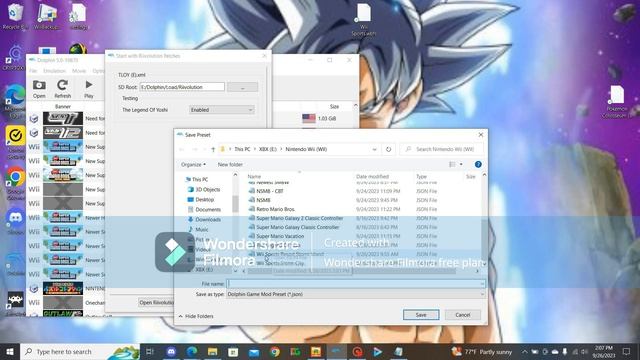Open the weather widget 77°F Partly sunny
This screenshot has width=640, height=360.
[x=482, y=351]
